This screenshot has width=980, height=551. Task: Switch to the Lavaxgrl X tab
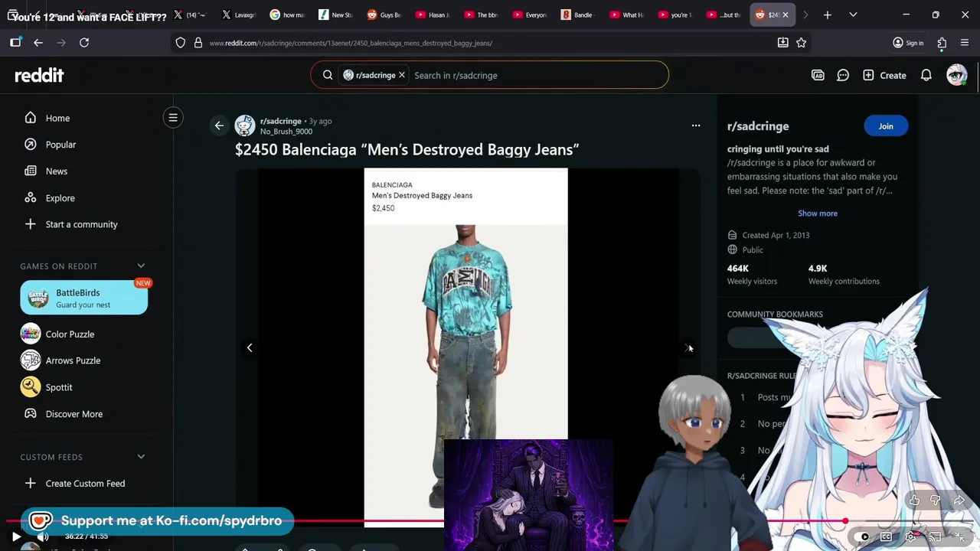[x=239, y=15]
